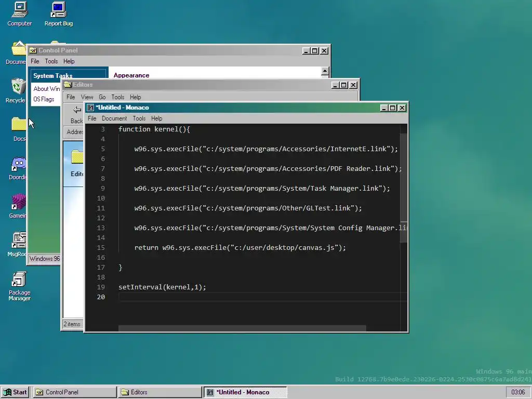The width and height of the screenshot is (532, 399).
Task: Open Help menu in Editors window
Action: (135, 97)
